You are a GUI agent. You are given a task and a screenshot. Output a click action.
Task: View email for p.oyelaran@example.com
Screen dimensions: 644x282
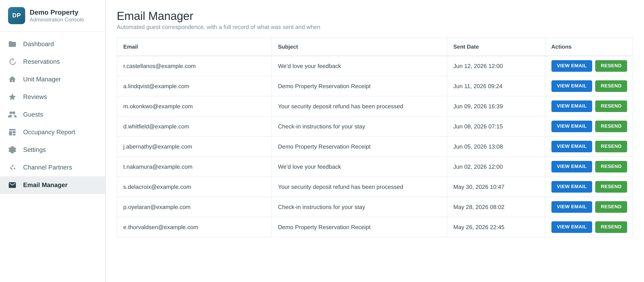572,207
